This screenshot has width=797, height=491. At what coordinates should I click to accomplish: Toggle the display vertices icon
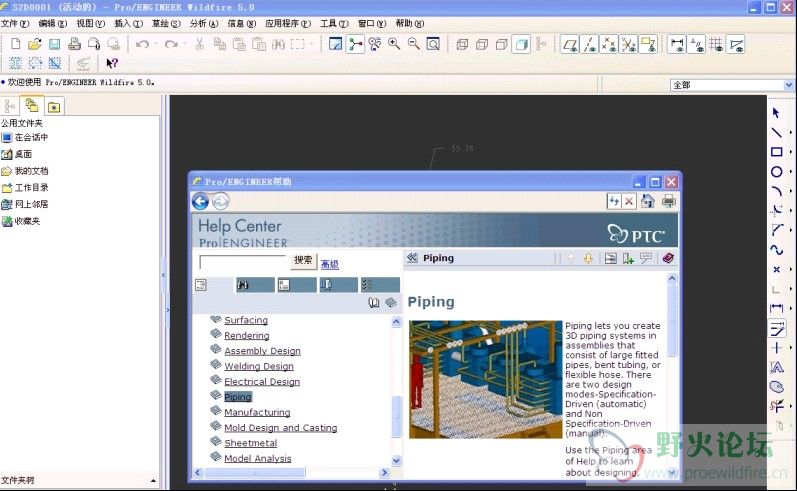tap(736, 45)
